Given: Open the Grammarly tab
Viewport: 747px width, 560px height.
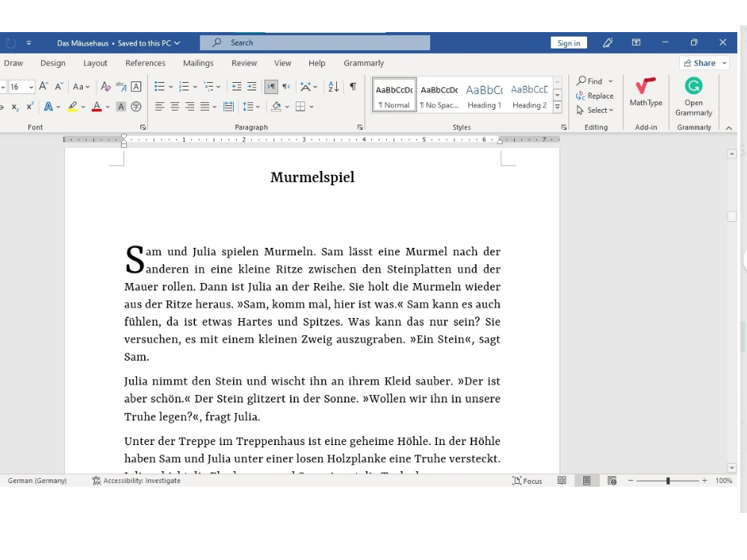Looking at the screenshot, I should (364, 63).
